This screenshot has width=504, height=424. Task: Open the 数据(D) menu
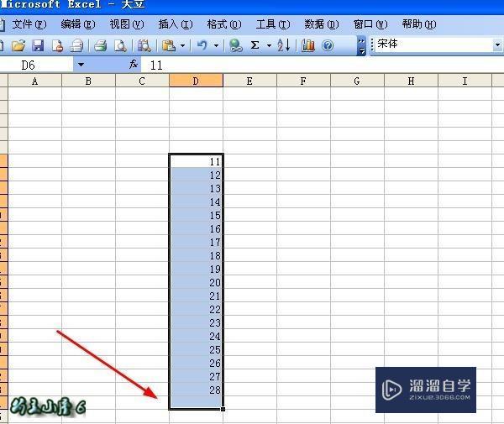tap(322, 24)
